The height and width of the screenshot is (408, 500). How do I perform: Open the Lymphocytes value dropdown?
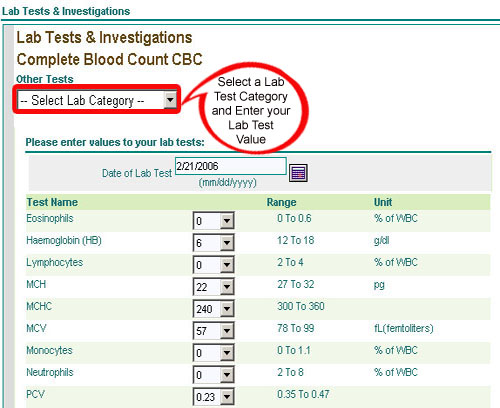213,265
